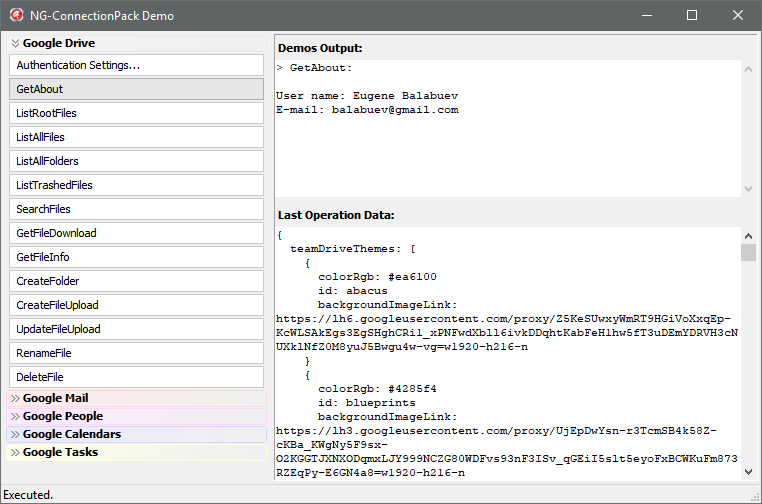
Task: Click the lh6.googleusercontent.com URL line
Action: (x=503, y=319)
